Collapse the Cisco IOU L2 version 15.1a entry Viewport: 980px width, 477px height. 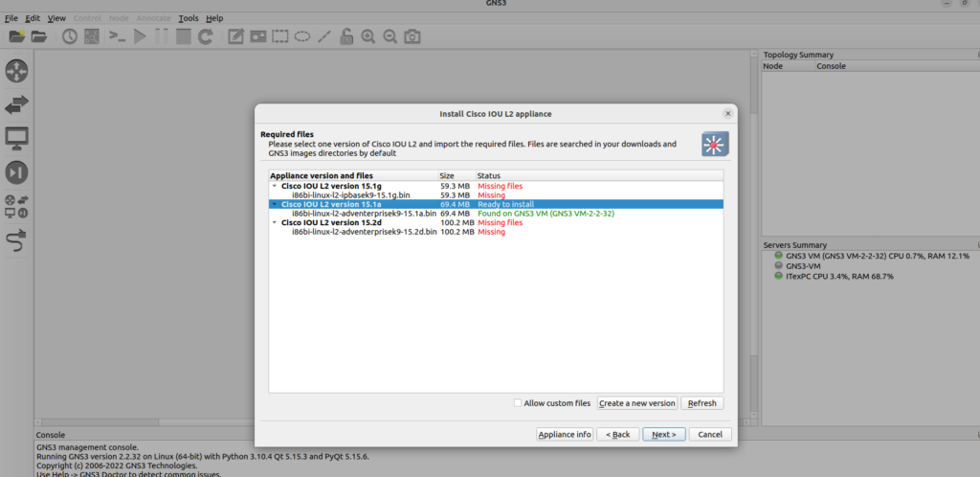click(x=275, y=204)
